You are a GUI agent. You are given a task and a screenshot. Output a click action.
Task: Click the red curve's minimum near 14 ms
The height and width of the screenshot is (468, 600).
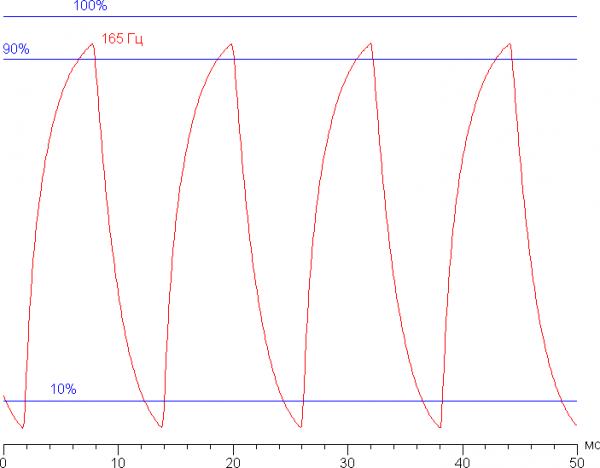tap(163, 428)
